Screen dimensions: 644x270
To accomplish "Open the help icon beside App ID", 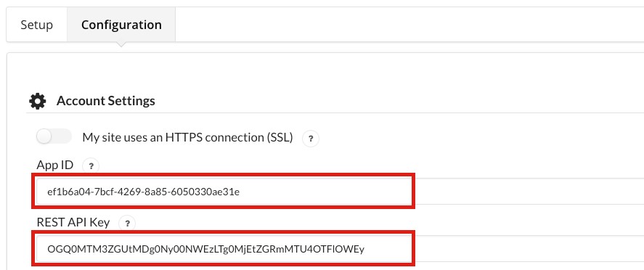I will pyautogui.click(x=91, y=166).
